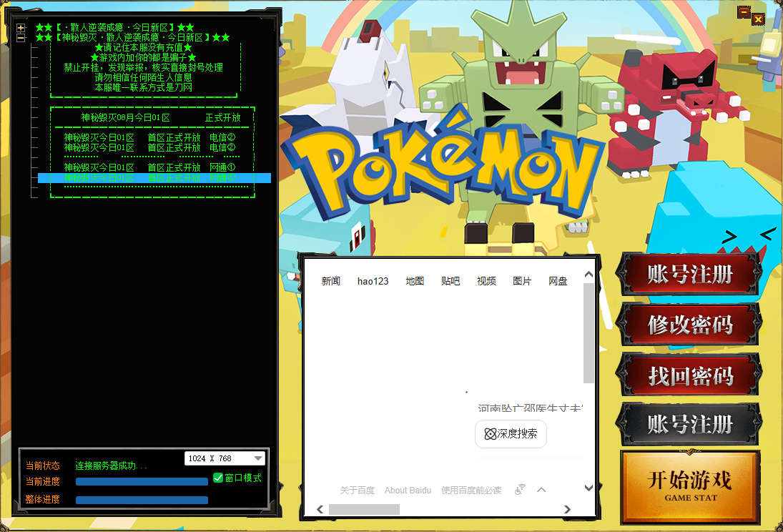The height and width of the screenshot is (532, 783).
Task: Open 贴吧 in Baidu navigation
Action: 450,281
